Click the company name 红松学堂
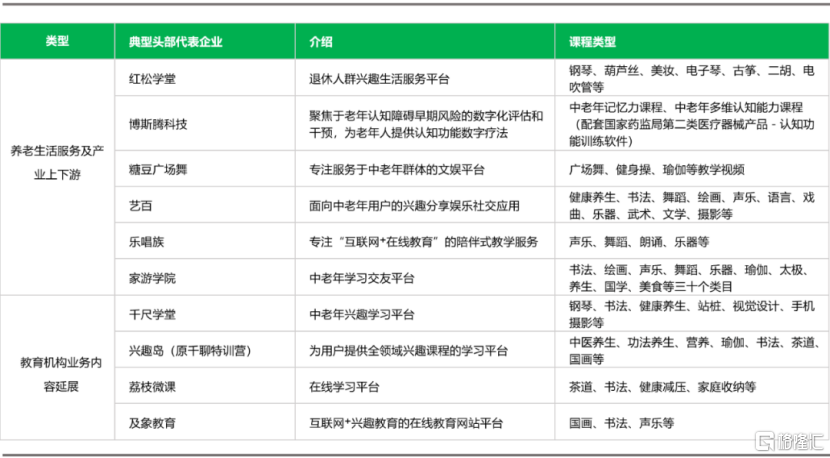The image size is (830, 458). 152,79
